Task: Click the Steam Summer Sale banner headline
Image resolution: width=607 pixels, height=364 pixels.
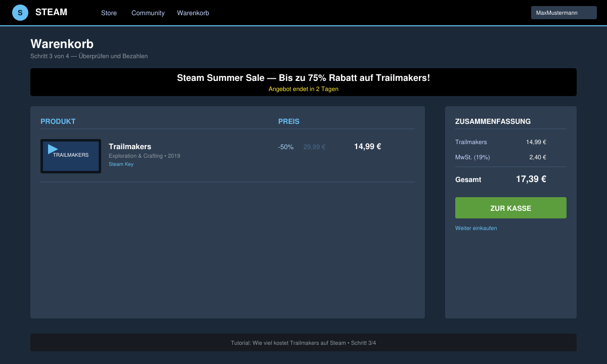Action: [x=303, y=78]
